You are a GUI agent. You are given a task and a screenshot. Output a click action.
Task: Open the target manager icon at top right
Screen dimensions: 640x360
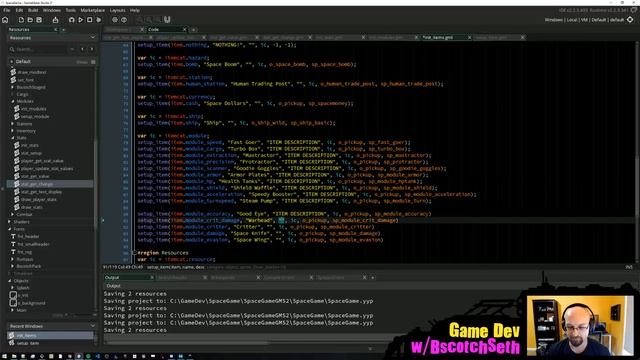click(x=630, y=20)
